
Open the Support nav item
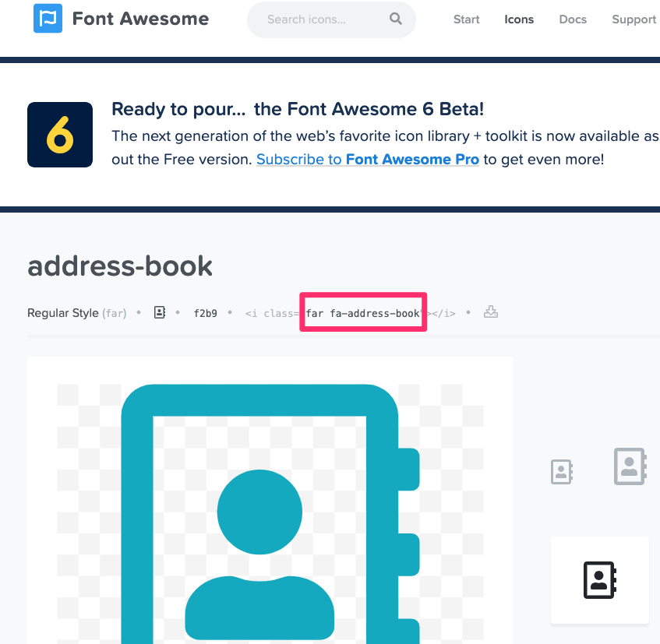(x=634, y=19)
